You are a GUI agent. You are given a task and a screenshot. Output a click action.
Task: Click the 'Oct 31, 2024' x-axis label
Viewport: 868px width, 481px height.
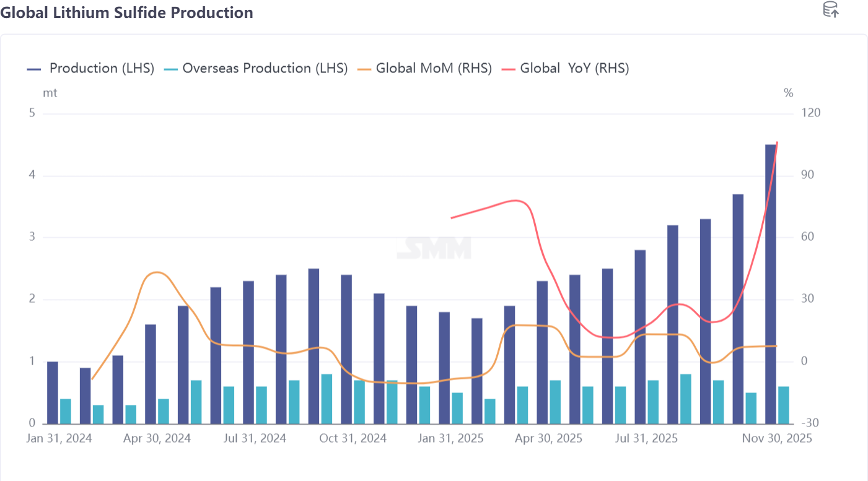[x=353, y=438]
